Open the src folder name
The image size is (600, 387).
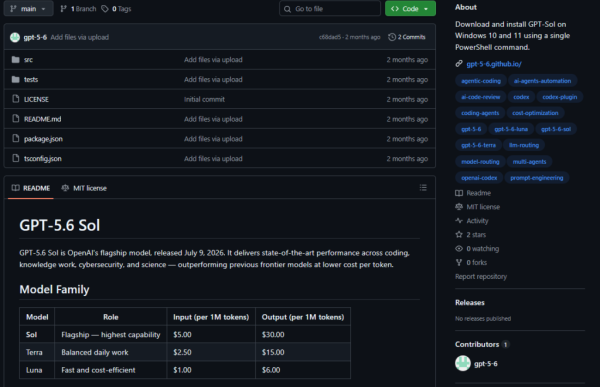pyautogui.click(x=28, y=60)
